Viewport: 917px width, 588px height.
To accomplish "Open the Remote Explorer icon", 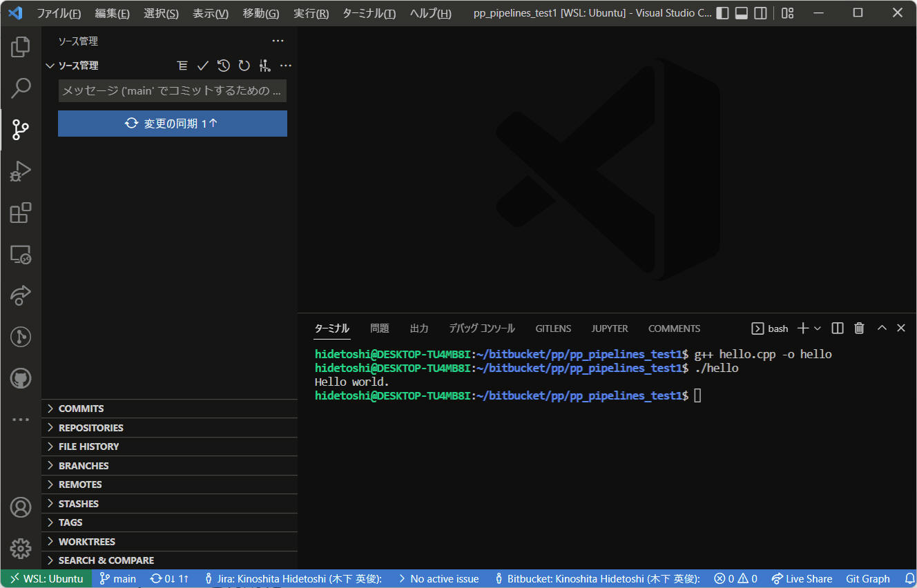I will click(21, 255).
